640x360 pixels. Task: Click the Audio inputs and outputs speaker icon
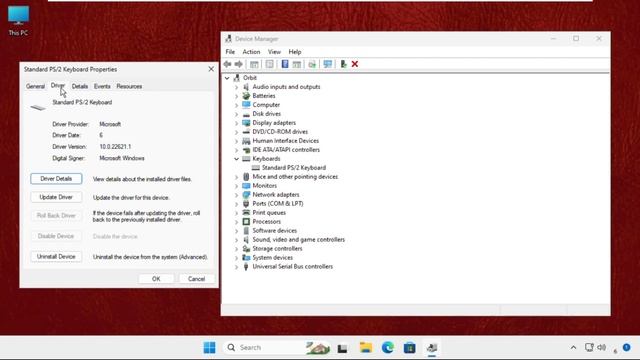point(246,87)
